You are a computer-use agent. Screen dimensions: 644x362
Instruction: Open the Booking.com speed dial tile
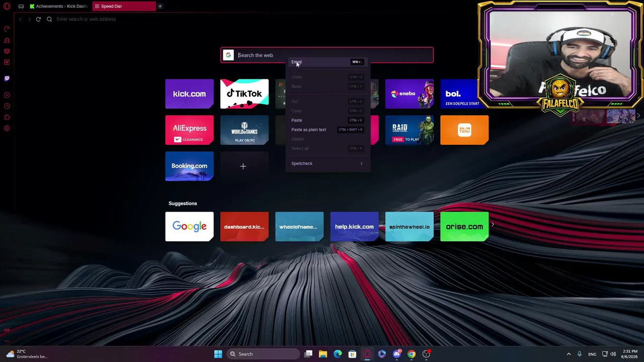pos(189,166)
